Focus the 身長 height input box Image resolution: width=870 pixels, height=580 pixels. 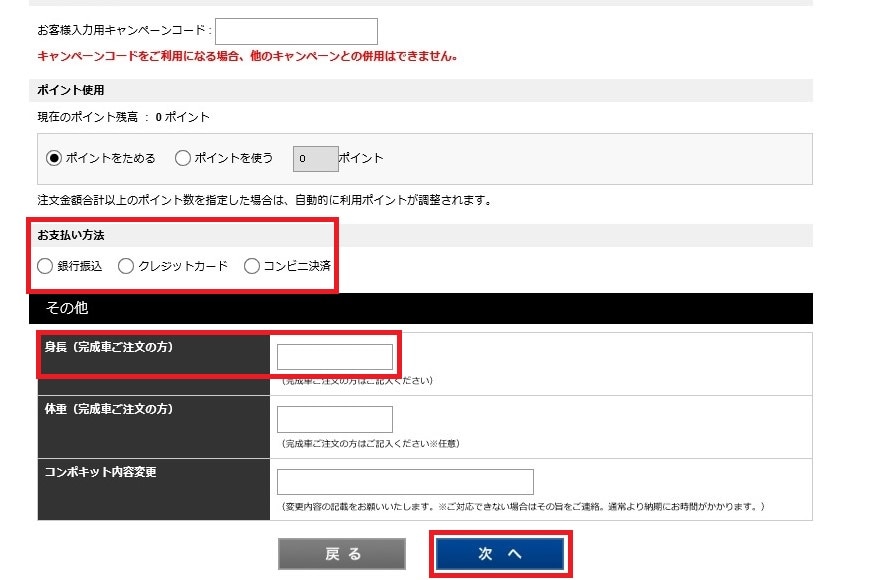click(x=334, y=357)
